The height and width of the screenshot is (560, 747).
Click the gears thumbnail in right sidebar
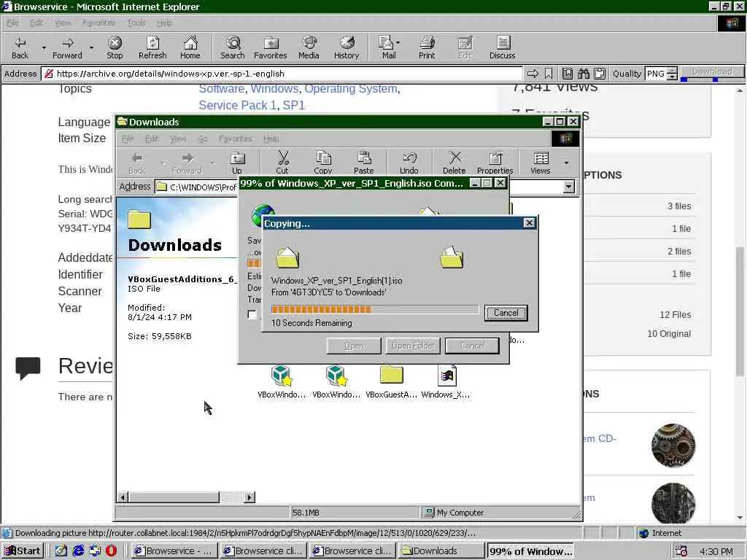[x=673, y=446]
